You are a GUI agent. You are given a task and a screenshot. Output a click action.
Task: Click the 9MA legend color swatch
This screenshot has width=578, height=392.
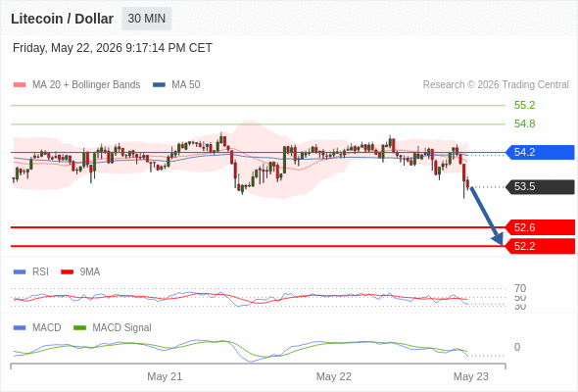67,272
